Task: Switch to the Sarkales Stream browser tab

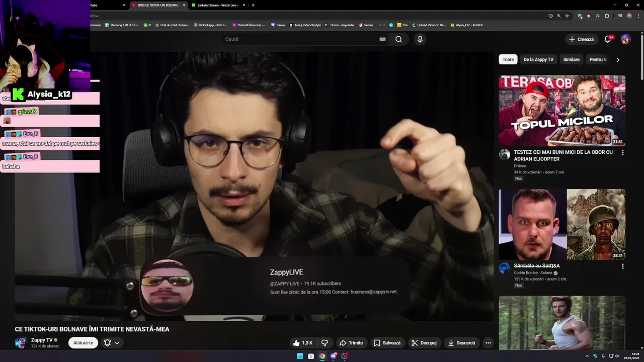Action: (219, 5)
